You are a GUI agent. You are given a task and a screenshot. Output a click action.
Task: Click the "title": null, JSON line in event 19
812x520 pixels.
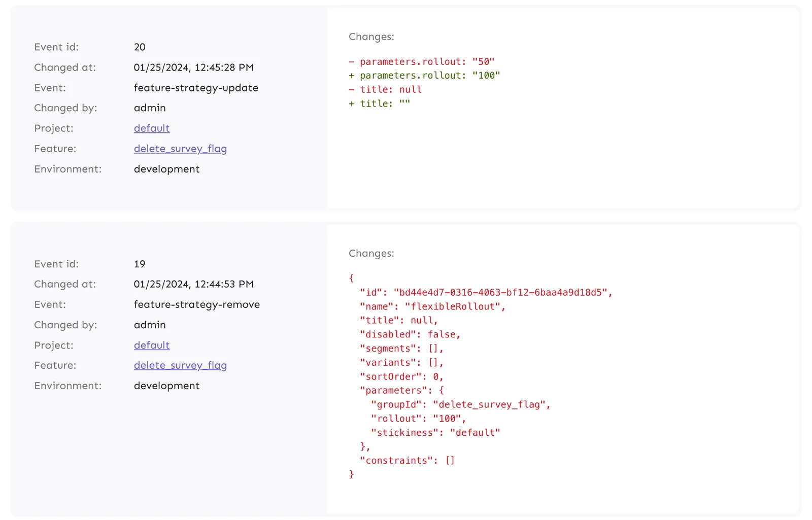point(398,321)
